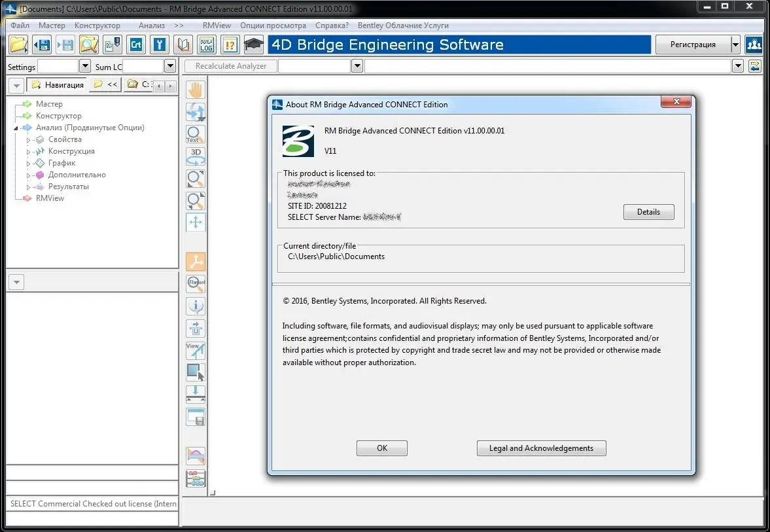
Task: Click the bridge arch icon in vertical toolbar
Action: click(x=196, y=456)
